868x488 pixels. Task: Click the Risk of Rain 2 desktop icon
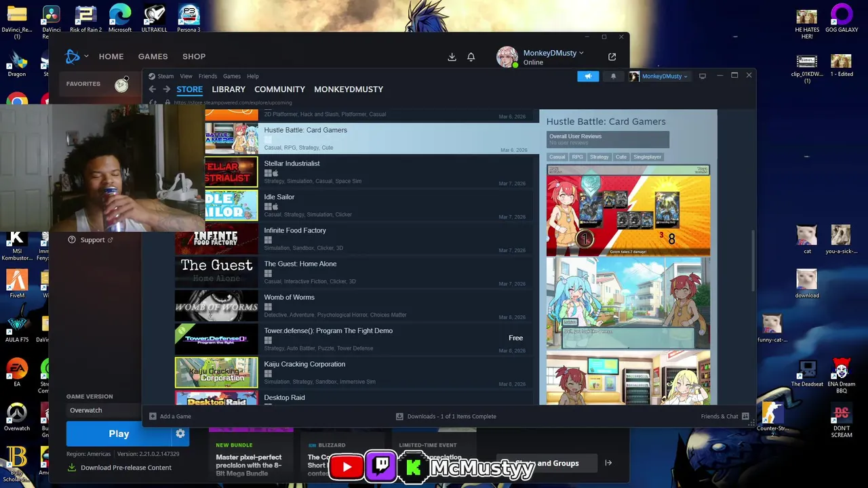(x=85, y=19)
